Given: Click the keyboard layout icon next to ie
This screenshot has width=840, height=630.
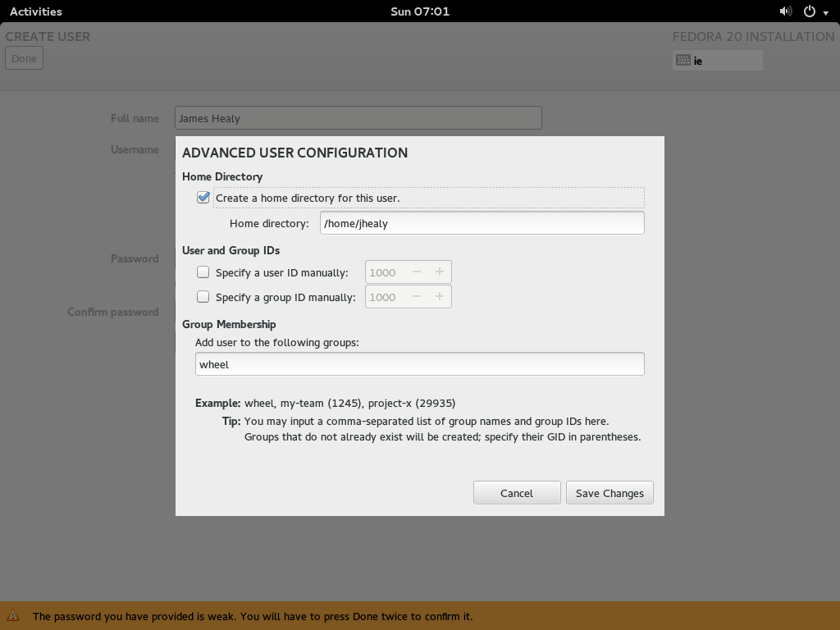Looking at the screenshot, I should pyautogui.click(x=682, y=60).
